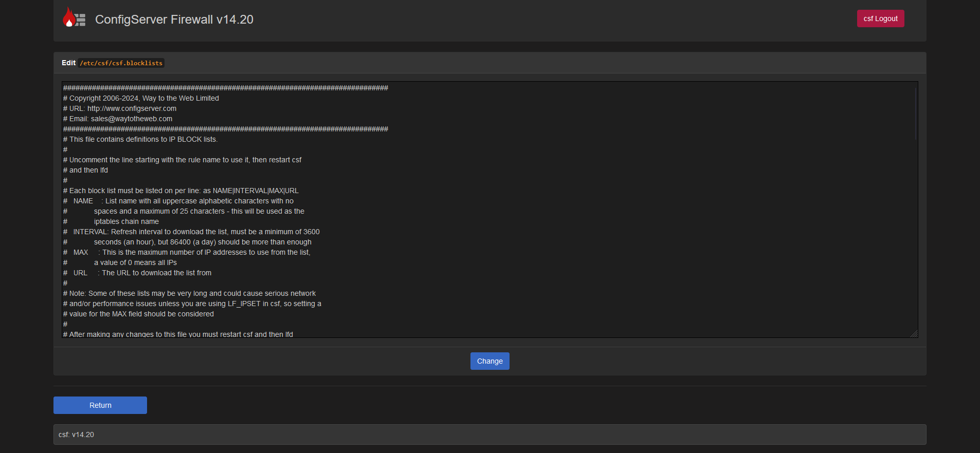Click the sales@waytotheweb.com email line

click(x=118, y=119)
